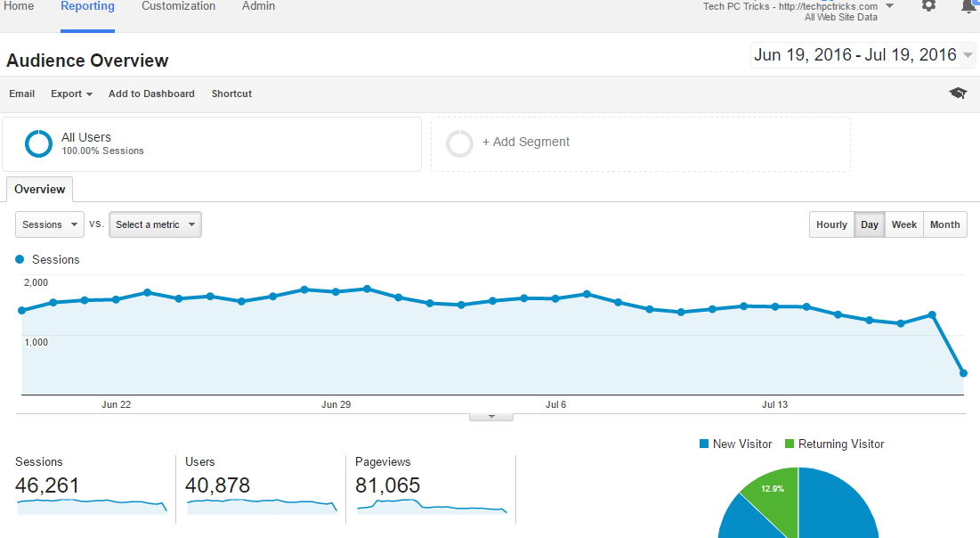Screen dimensions: 980x538
Task: Click the Add Segment empty circle icon
Action: pyautogui.click(x=459, y=143)
